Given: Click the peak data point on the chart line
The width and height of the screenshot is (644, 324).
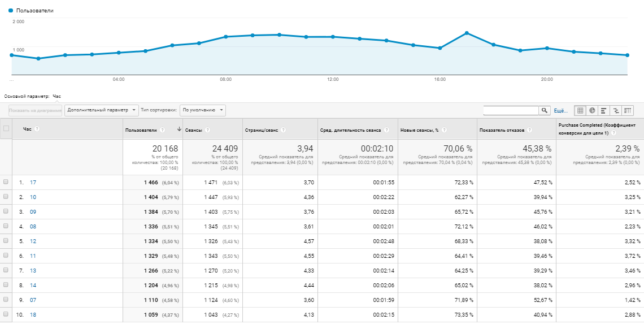Looking at the screenshot, I should tap(467, 33).
